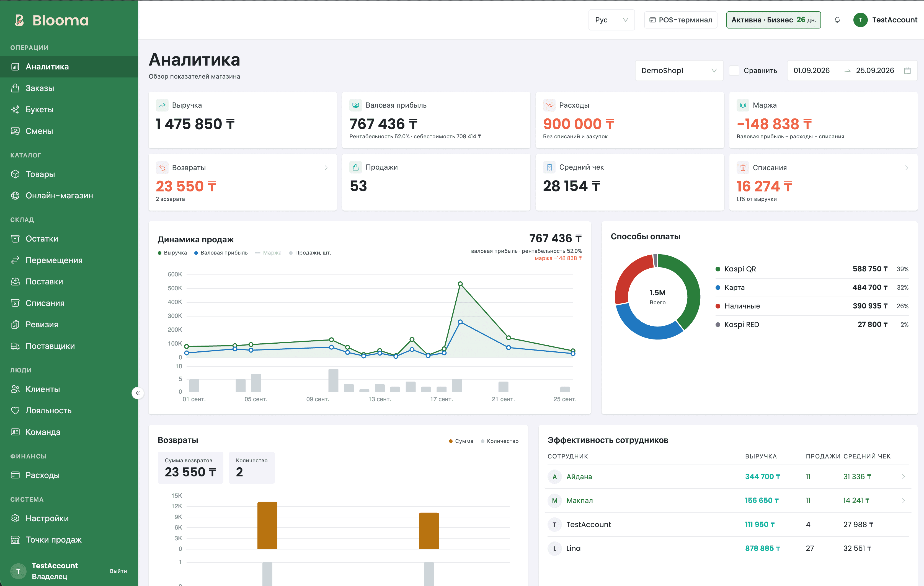Expand Списания card via its chevron
Screen dimensions: 924x586
click(x=906, y=168)
